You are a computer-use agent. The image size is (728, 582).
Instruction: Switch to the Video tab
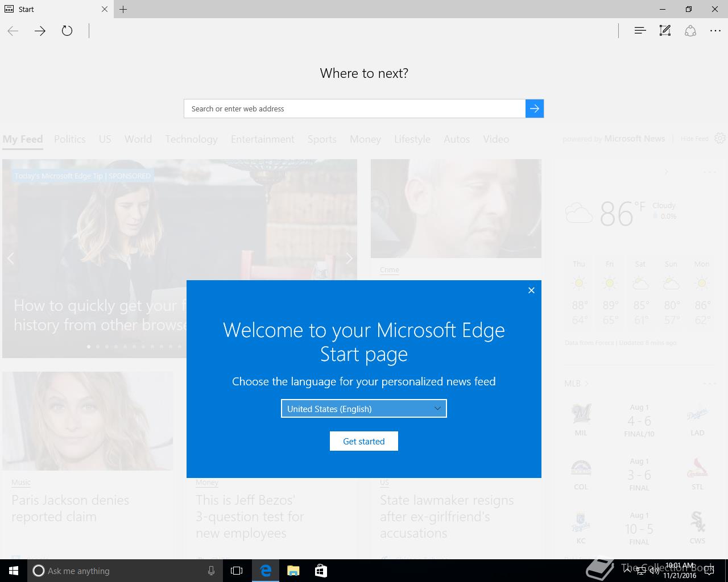[496, 139]
